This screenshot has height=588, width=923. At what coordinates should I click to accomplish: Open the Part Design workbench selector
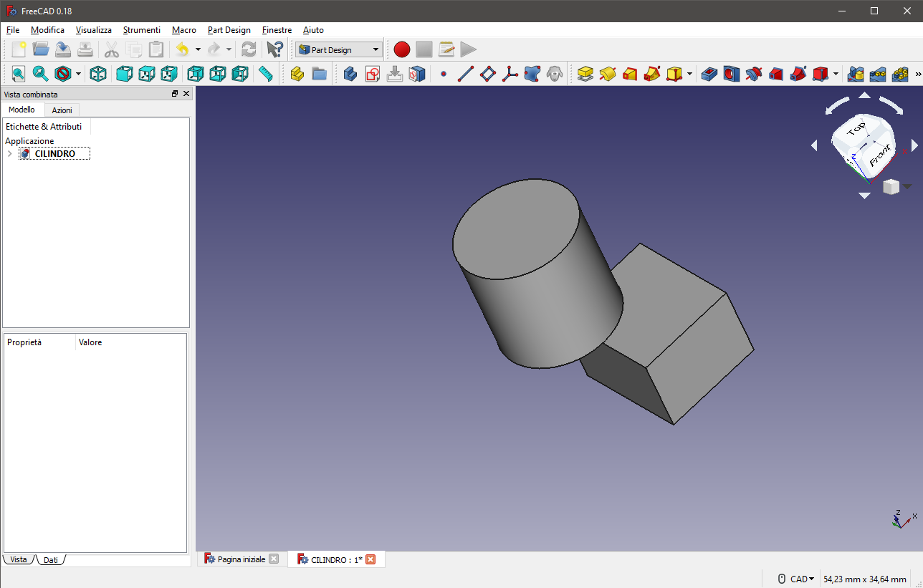pos(339,49)
